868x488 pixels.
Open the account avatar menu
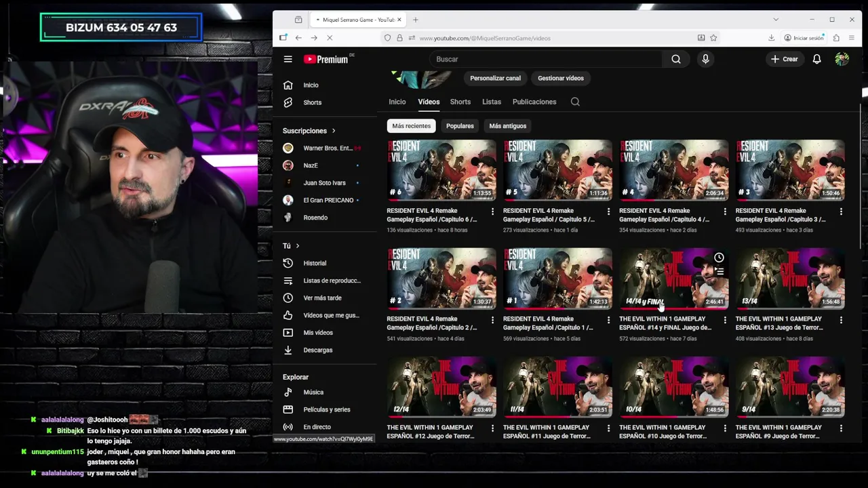pos(842,59)
